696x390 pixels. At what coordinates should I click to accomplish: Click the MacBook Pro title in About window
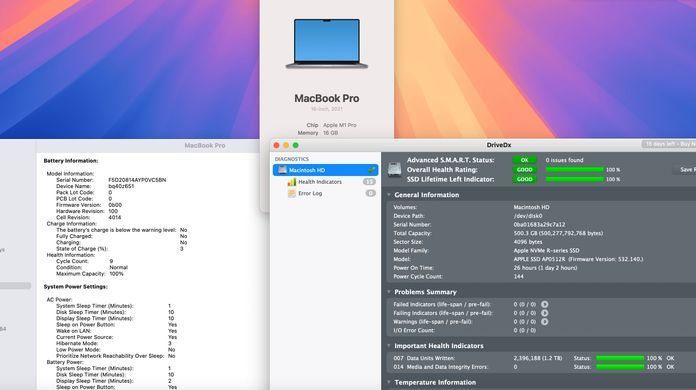point(327,98)
